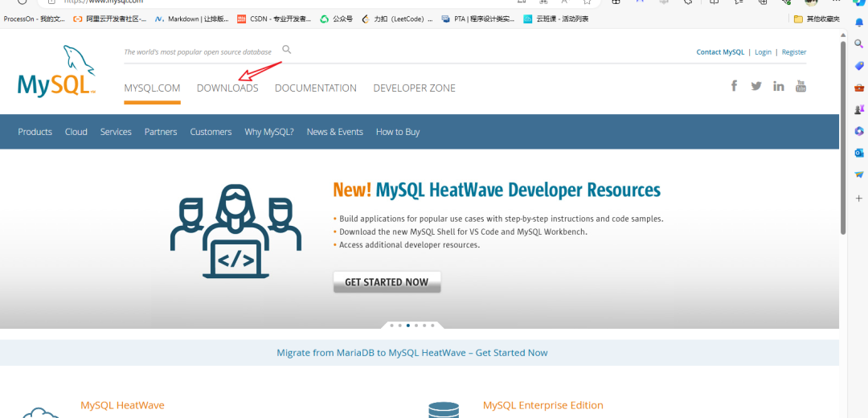The width and height of the screenshot is (868, 418).
Task: Click the HeatWave Developer Resources headline
Action: click(497, 190)
